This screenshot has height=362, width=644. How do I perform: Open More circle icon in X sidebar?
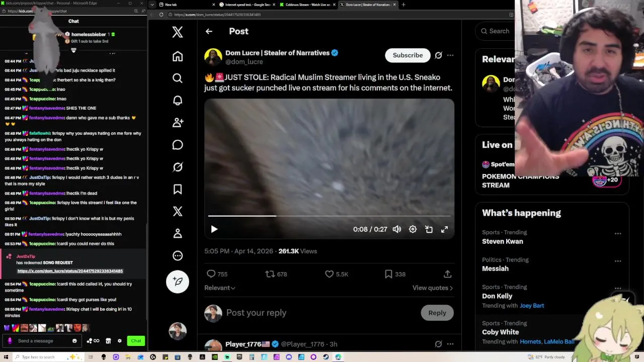point(178,255)
